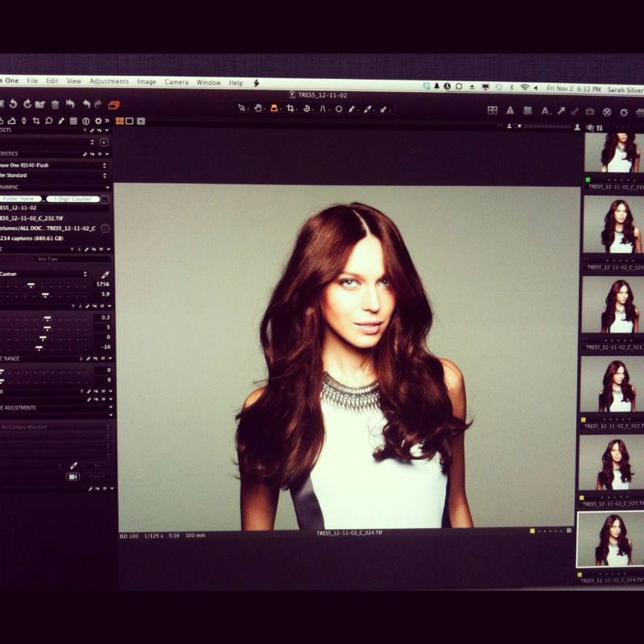The height and width of the screenshot is (644, 644).
Task: Open the Film Standard curve dropdown
Action: pos(53,175)
